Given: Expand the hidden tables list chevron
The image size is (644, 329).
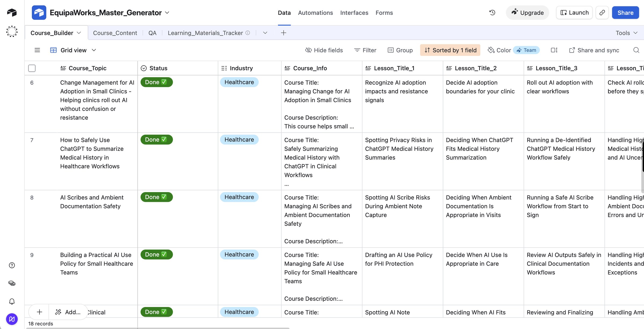Looking at the screenshot, I should point(265,33).
